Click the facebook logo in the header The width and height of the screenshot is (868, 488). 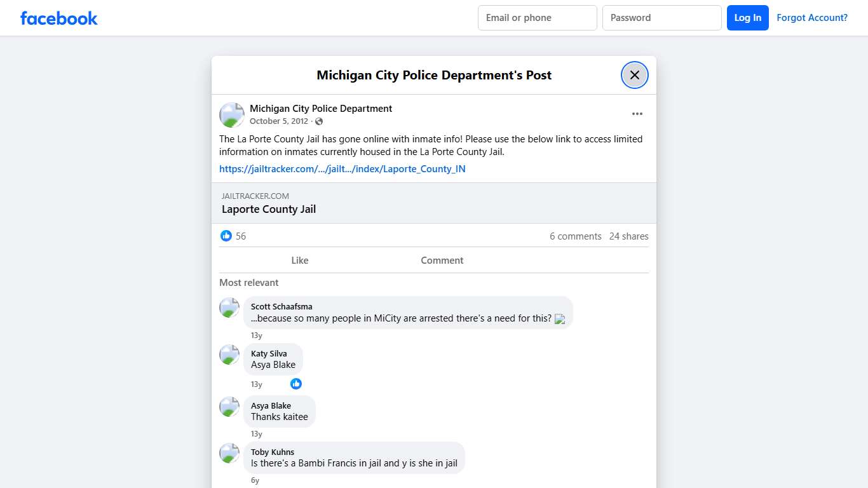tap(58, 18)
